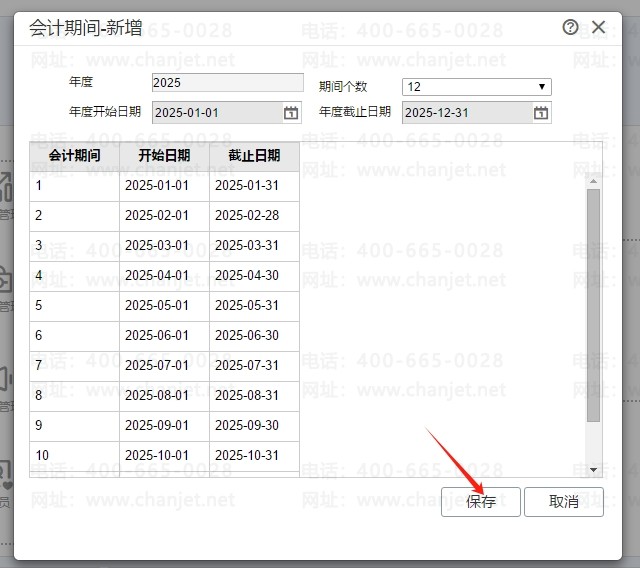Open calendar picker for 年度截止日期
Image resolution: width=640 pixels, height=568 pixels.
[x=541, y=113]
